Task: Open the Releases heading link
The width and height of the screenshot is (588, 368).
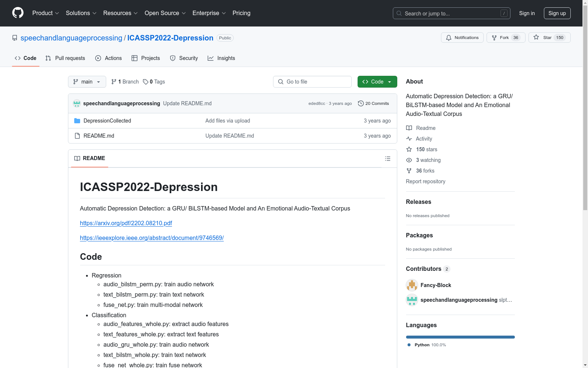Action: pyautogui.click(x=419, y=202)
